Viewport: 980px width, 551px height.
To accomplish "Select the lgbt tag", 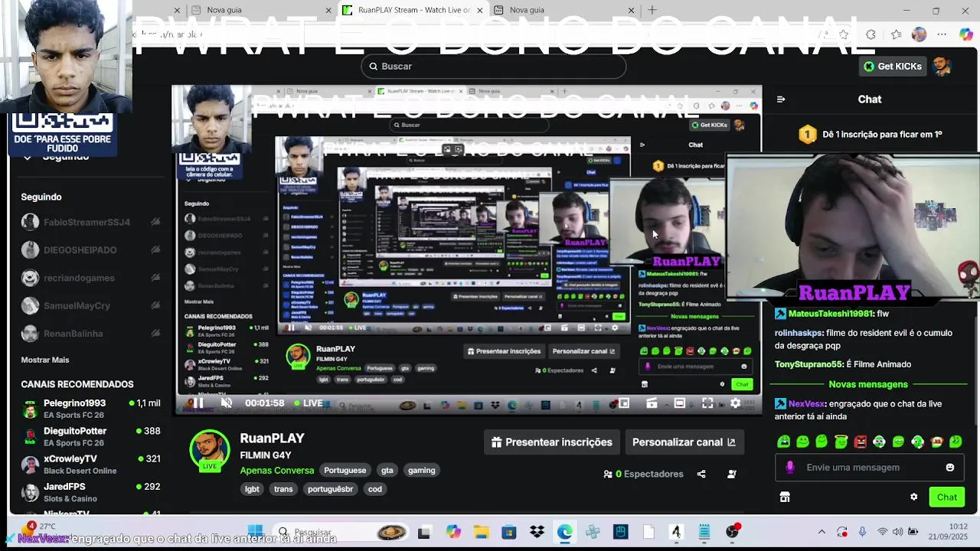I will [x=252, y=489].
